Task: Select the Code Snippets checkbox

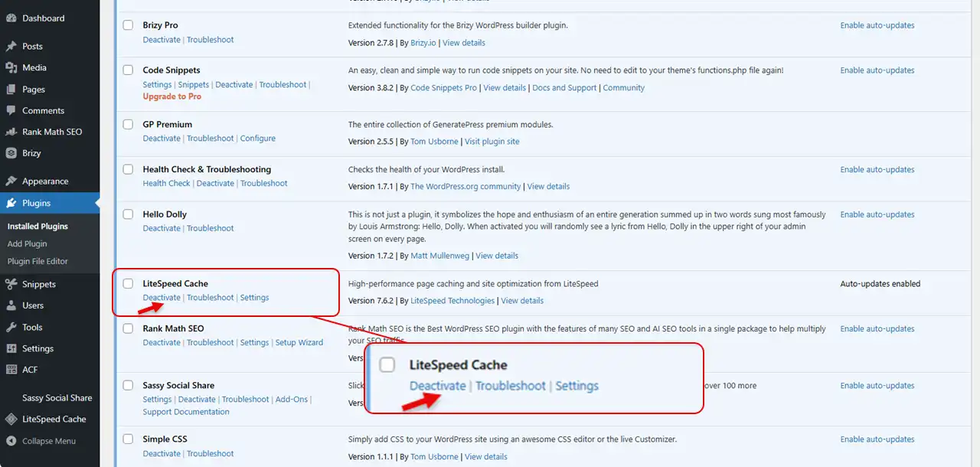Action: pos(128,70)
